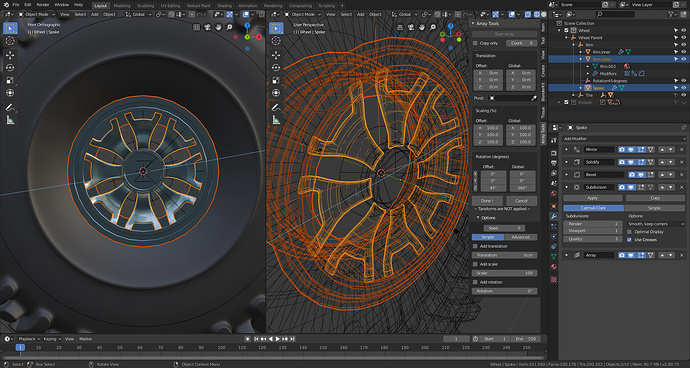Disable the Use Creases checkbox

click(629, 239)
